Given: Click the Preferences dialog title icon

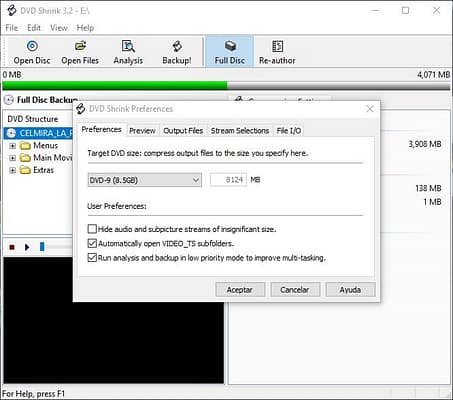Looking at the screenshot, I should tap(80, 109).
